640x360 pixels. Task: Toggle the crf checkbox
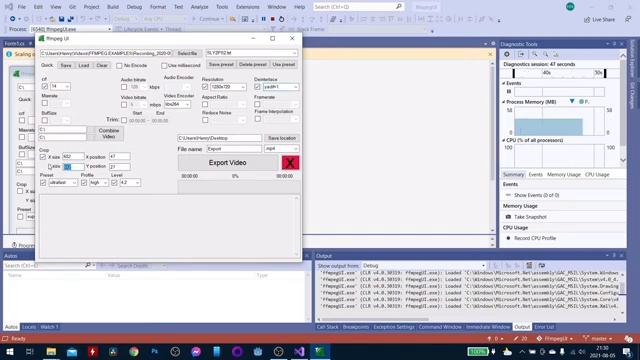pyautogui.click(x=45, y=87)
